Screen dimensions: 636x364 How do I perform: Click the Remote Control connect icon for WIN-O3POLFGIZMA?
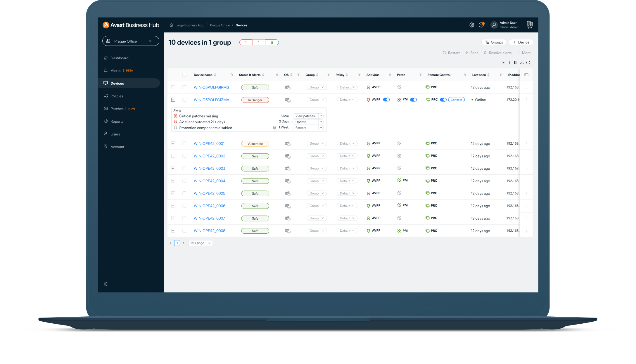point(456,100)
